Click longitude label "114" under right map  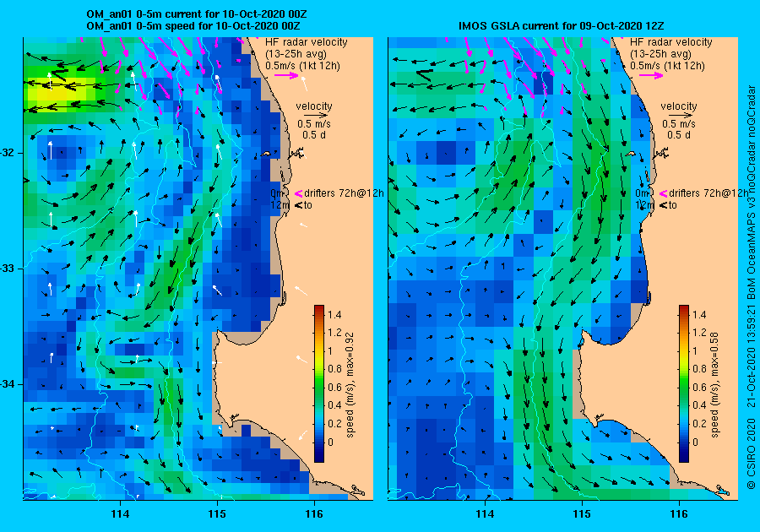pos(486,514)
